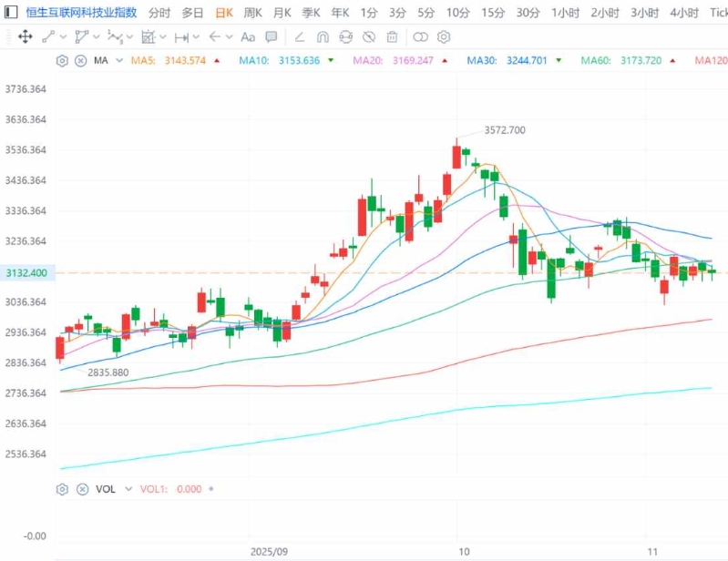The width and height of the screenshot is (728, 561).
Task: Open dropdown beside the arrow drawing tool
Action: click(230, 37)
